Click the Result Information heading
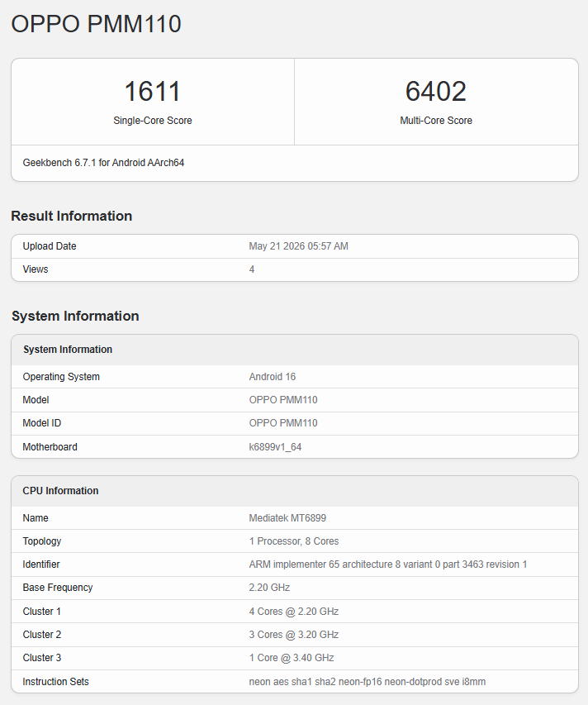The image size is (588, 705). [71, 216]
